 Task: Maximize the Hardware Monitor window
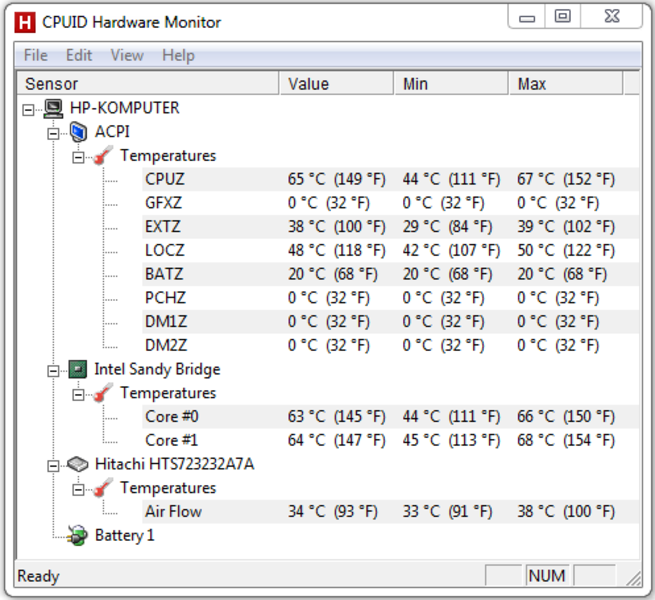click(562, 17)
